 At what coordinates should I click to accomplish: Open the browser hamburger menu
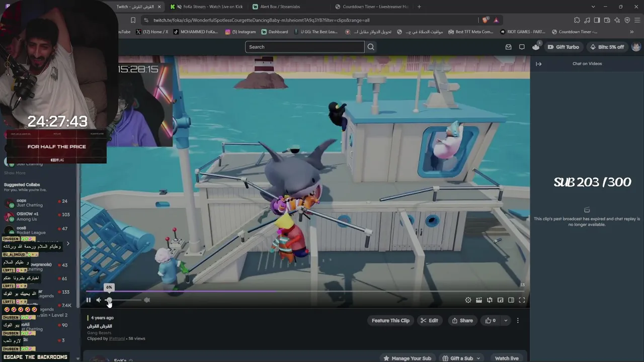(x=637, y=20)
